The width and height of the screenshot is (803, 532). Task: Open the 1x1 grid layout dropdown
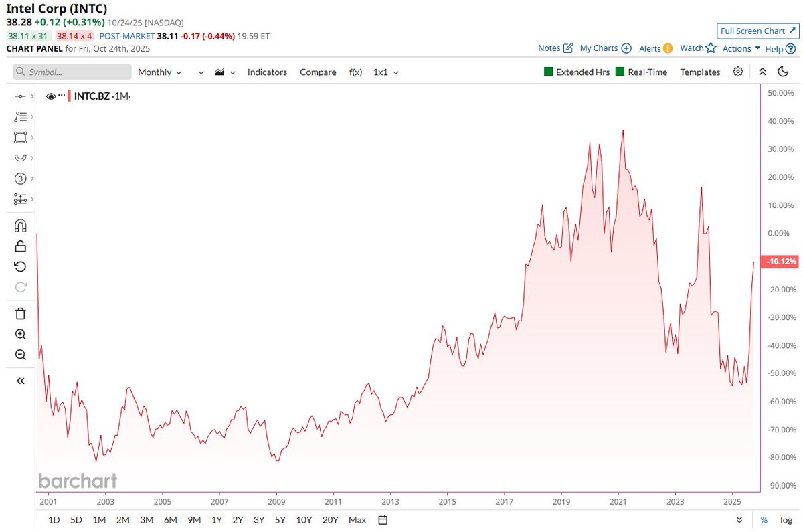click(x=385, y=72)
